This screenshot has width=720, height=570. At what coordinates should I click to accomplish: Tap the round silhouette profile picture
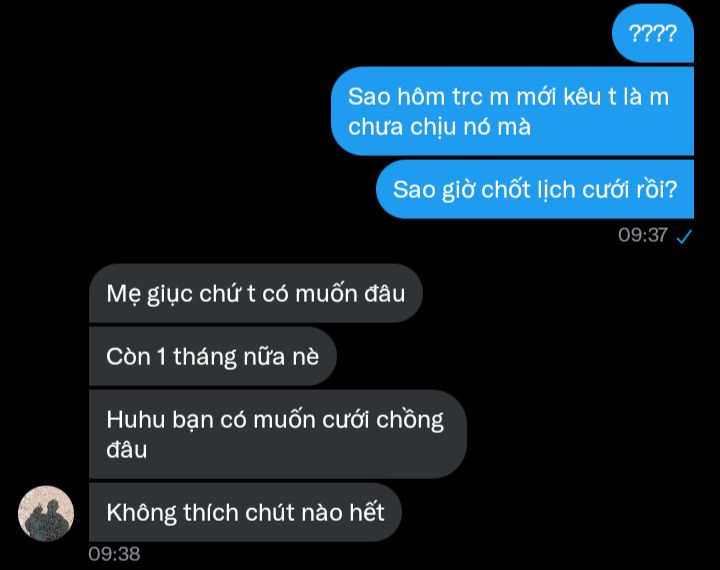tap(46, 513)
